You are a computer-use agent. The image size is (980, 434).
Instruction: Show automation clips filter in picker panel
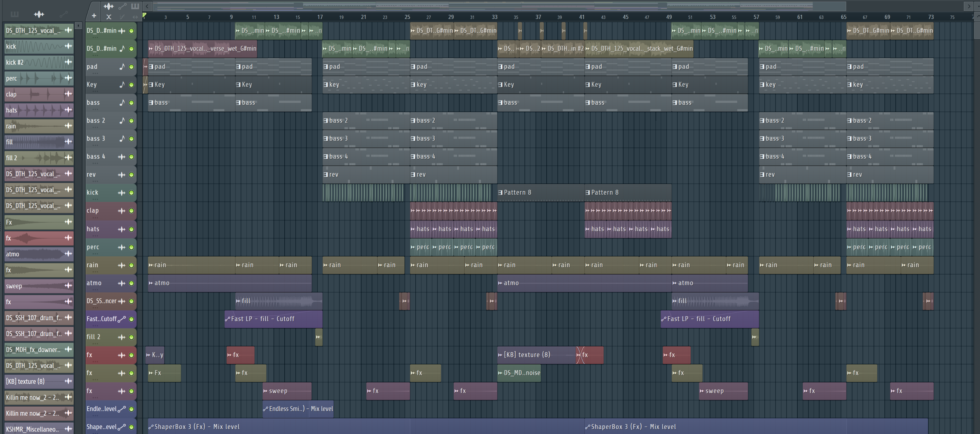click(63, 14)
